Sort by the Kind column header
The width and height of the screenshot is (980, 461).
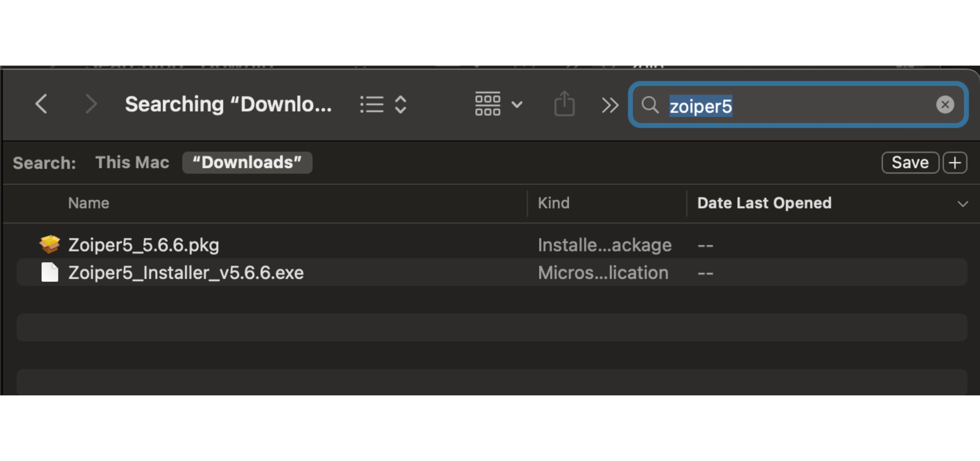point(554,203)
